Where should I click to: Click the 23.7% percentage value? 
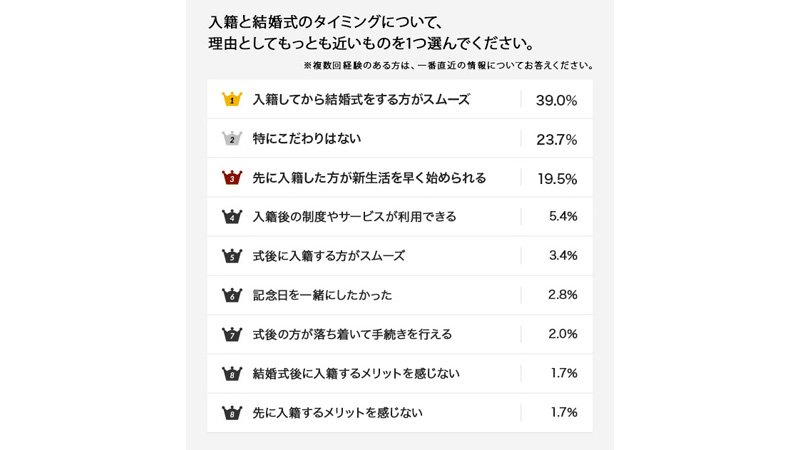pos(556,139)
